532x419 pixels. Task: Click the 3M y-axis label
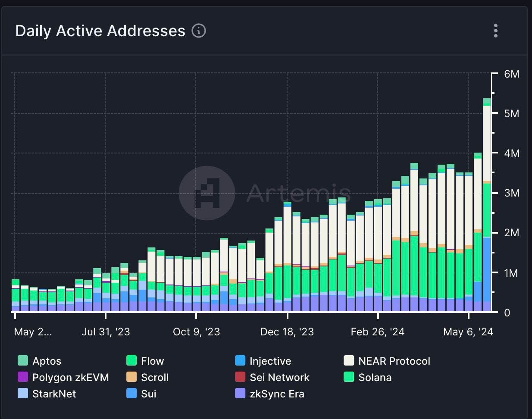point(512,193)
